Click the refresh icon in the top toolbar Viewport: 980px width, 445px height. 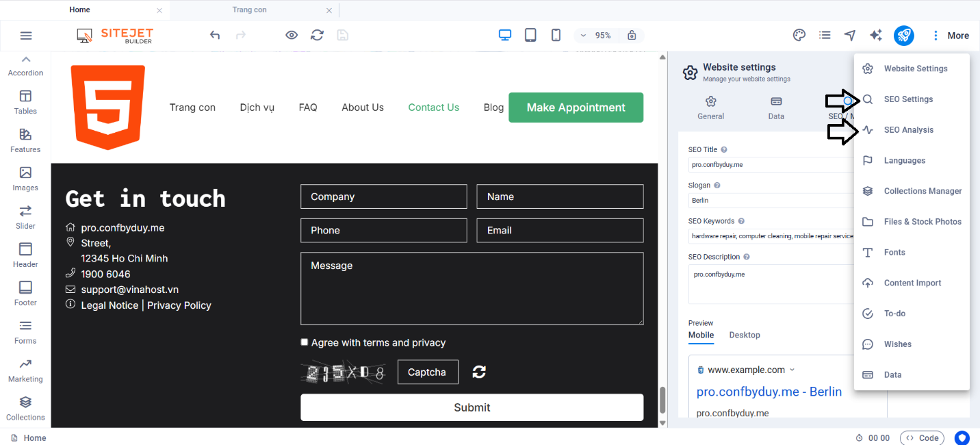click(317, 36)
